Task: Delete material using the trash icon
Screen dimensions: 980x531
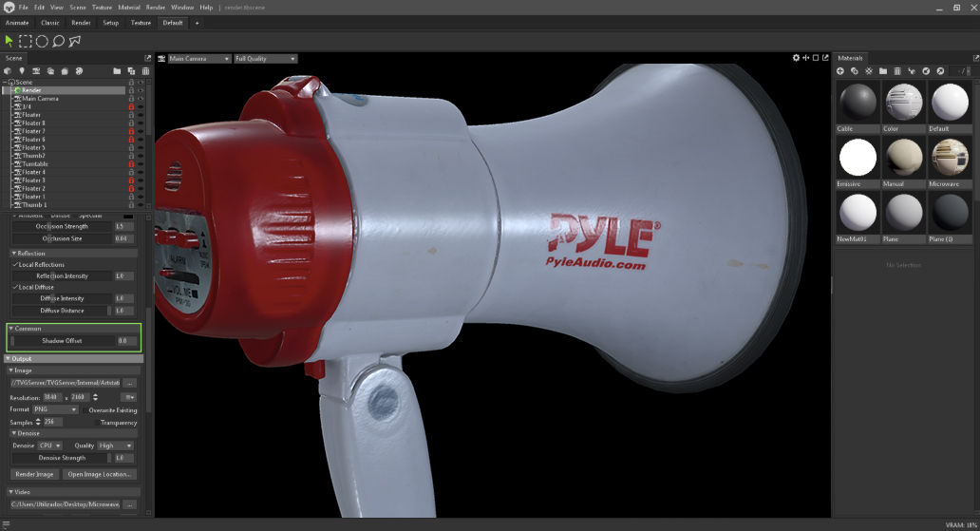Action: pos(897,71)
